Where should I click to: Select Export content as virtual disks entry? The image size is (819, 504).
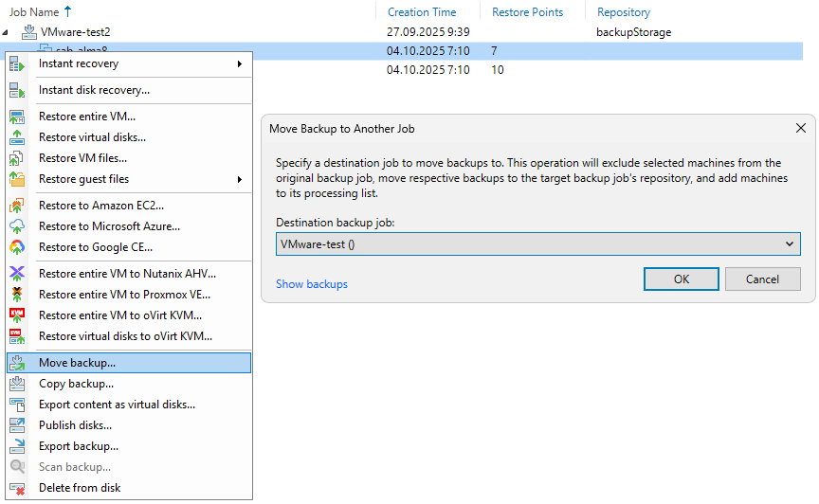point(129,405)
